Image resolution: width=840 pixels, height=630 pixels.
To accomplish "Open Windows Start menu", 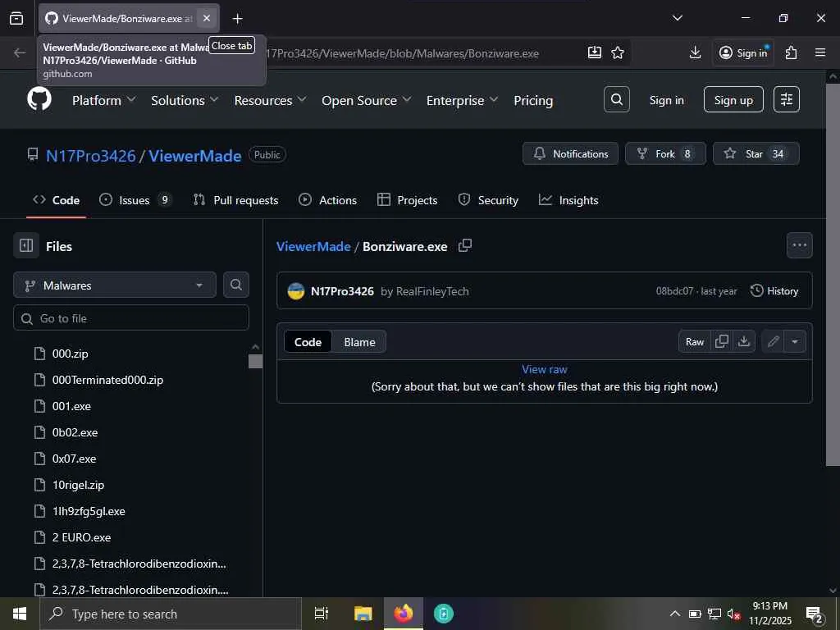I will (20, 614).
